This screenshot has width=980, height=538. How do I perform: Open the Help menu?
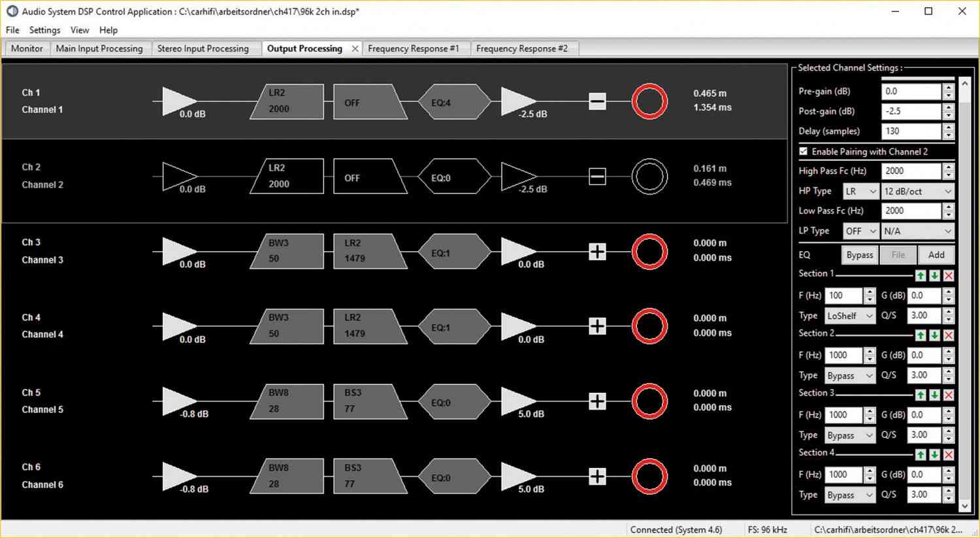coord(108,30)
